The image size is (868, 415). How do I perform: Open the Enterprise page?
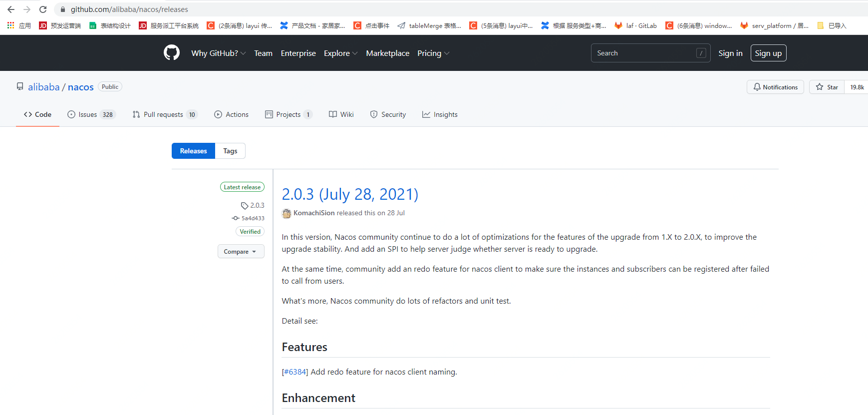click(298, 53)
